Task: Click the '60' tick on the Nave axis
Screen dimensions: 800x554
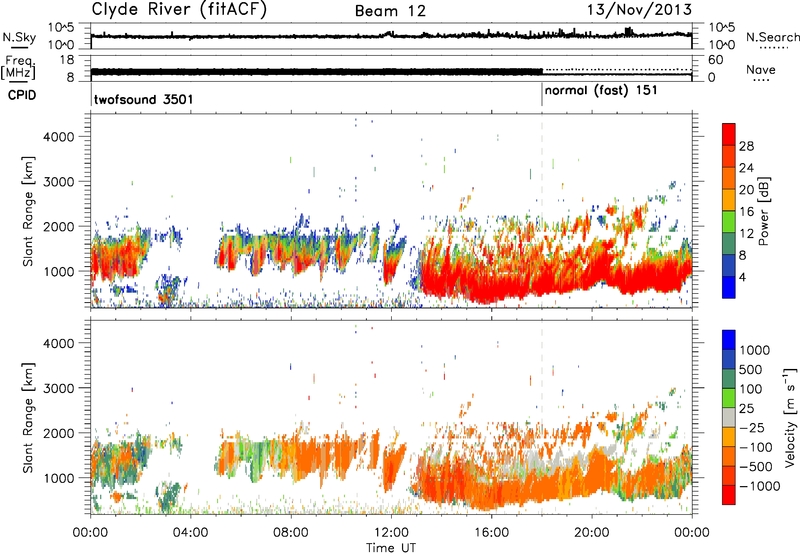Action: (715, 60)
